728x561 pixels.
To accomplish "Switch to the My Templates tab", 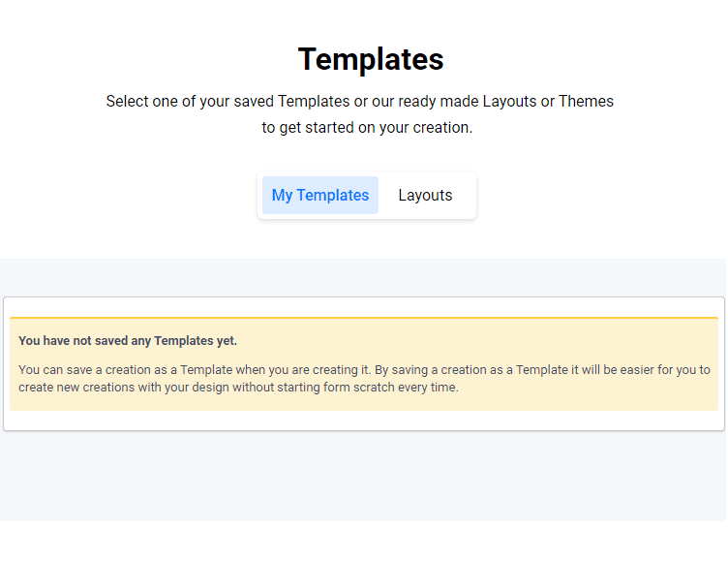I will 319,195.
